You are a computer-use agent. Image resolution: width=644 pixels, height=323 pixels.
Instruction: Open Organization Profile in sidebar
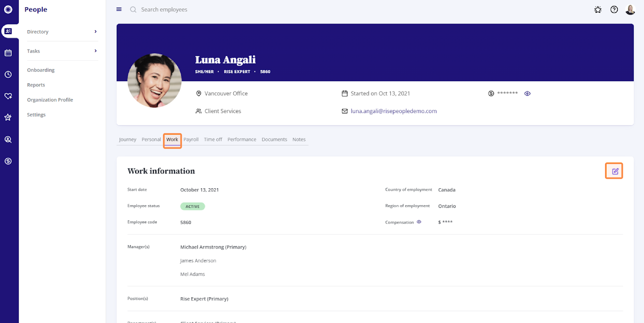(x=50, y=100)
